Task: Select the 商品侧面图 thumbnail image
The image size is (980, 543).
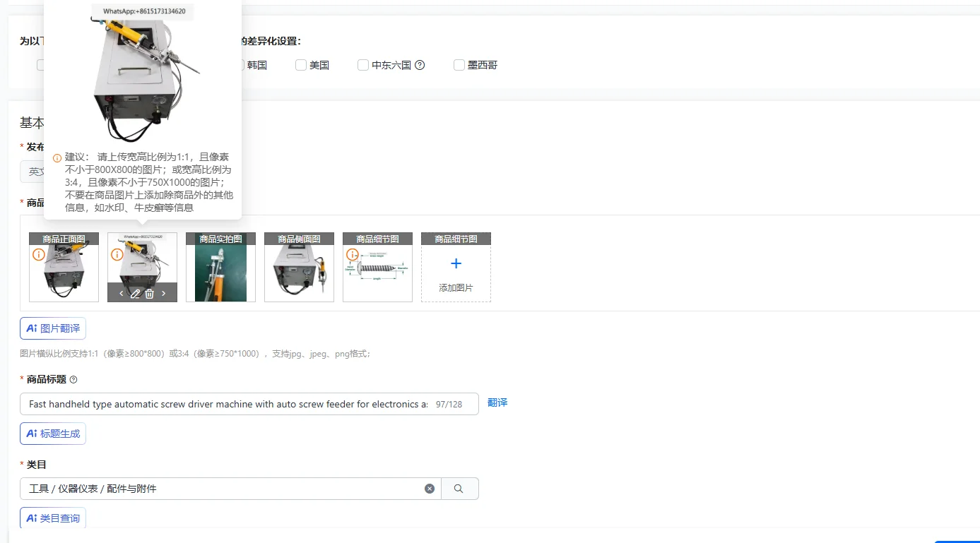Action: click(299, 267)
